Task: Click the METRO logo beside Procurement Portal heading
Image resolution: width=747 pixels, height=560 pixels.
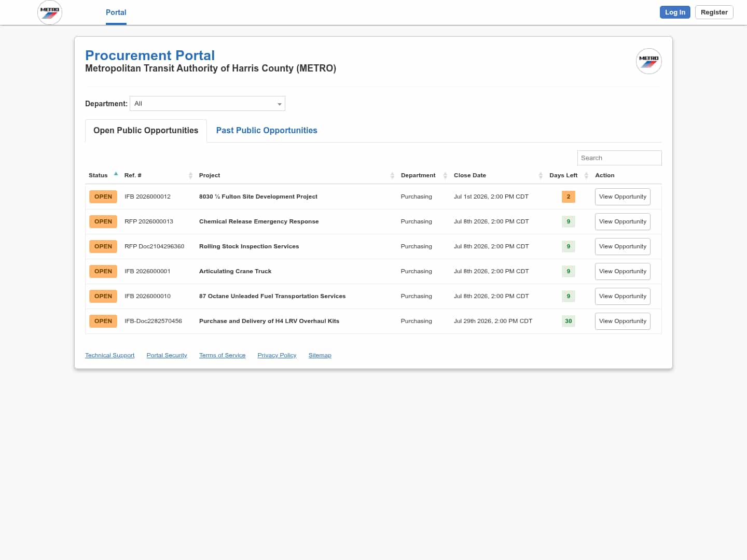Action: point(649,61)
